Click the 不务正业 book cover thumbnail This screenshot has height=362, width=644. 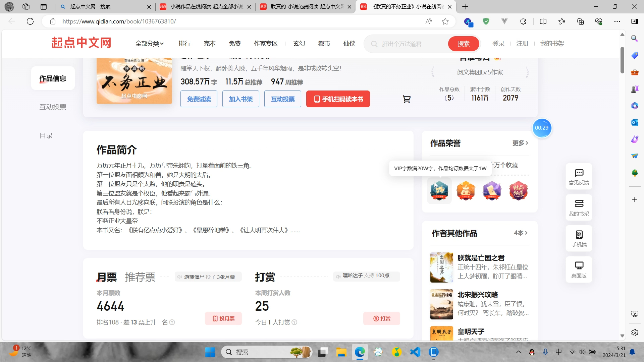(134, 81)
